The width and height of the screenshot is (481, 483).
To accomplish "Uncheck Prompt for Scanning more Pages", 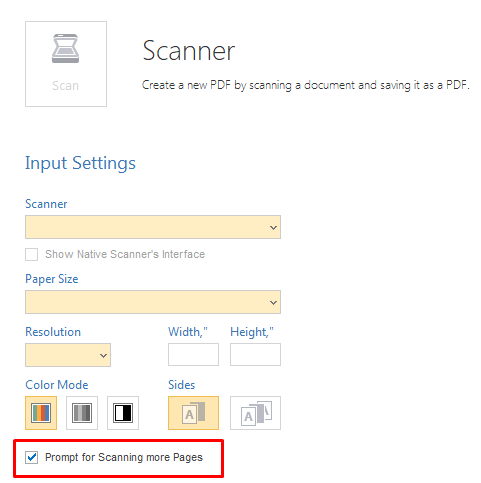I will pos(32,457).
